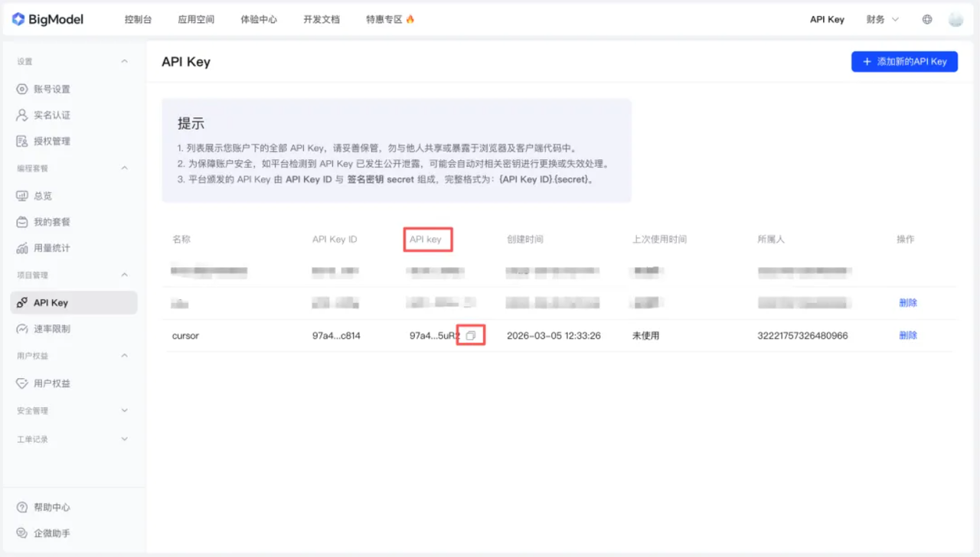Click the key name "cursor"
The height and width of the screenshot is (557, 980).
point(185,336)
